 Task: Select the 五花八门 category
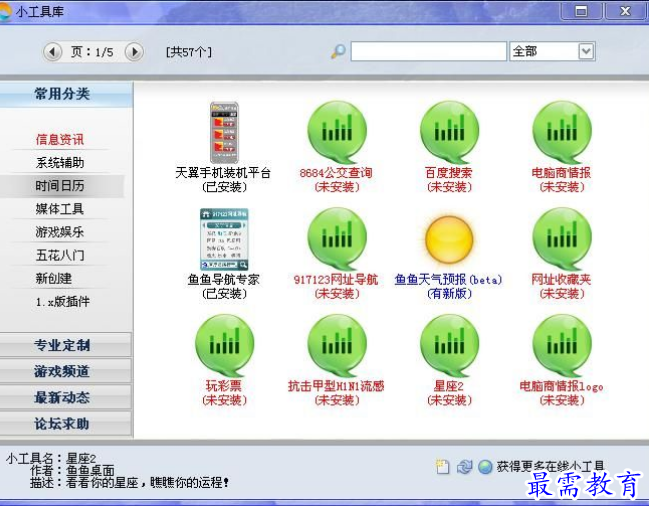(60, 255)
